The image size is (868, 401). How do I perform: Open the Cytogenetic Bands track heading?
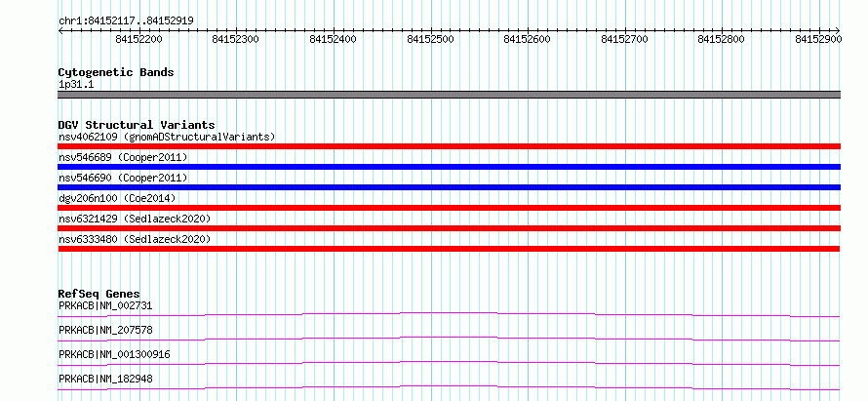[116, 72]
